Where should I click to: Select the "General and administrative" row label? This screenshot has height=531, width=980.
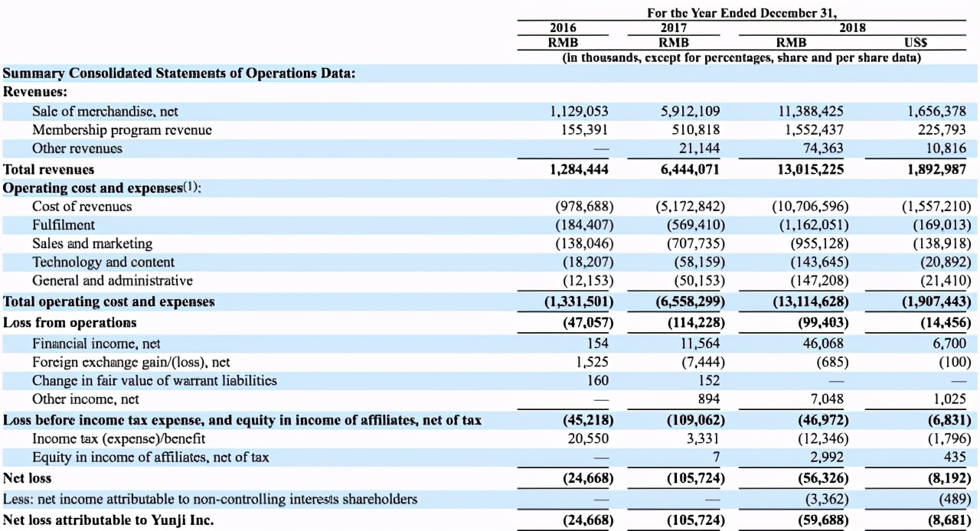112,281
